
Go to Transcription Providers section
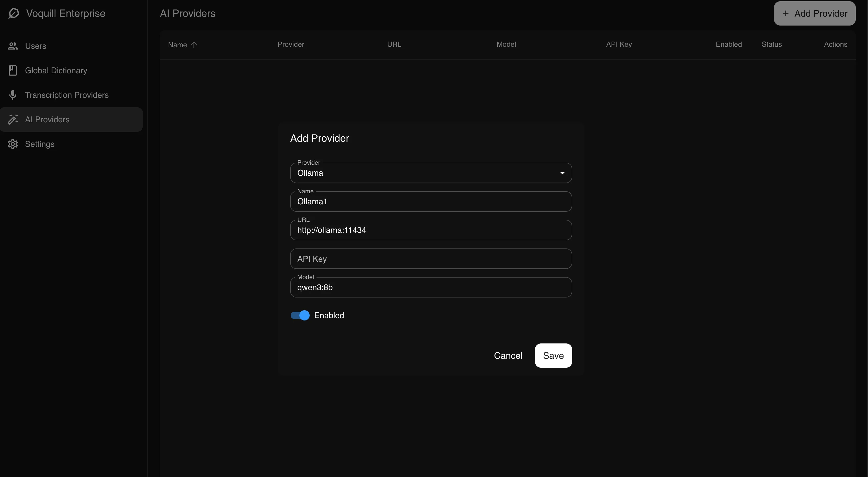click(67, 95)
